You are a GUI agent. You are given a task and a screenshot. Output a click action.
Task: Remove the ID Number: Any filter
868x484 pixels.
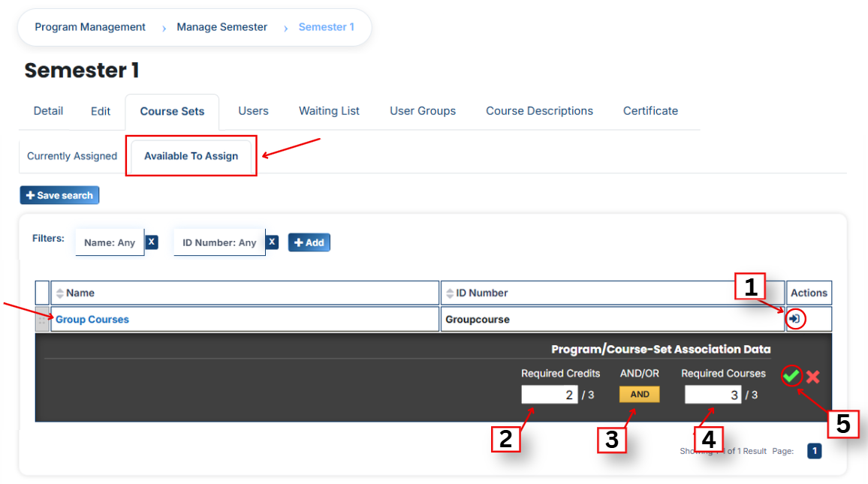[272, 242]
